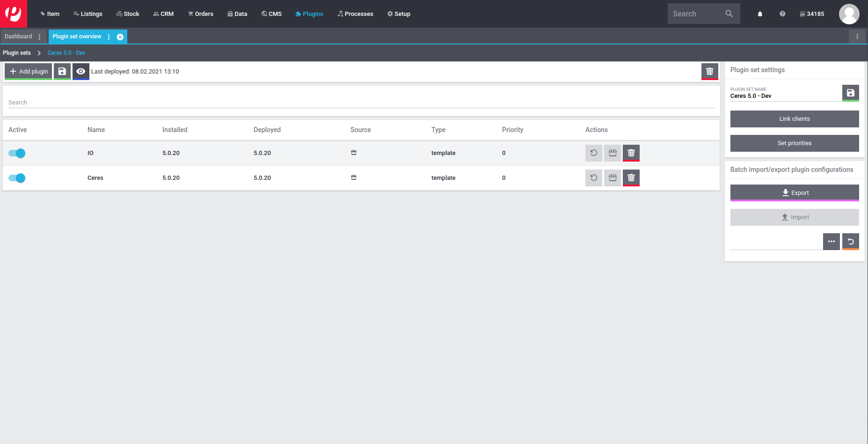868x444 pixels.
Task: Save and deploy the plugin set
Action: [x=62, y=72]
